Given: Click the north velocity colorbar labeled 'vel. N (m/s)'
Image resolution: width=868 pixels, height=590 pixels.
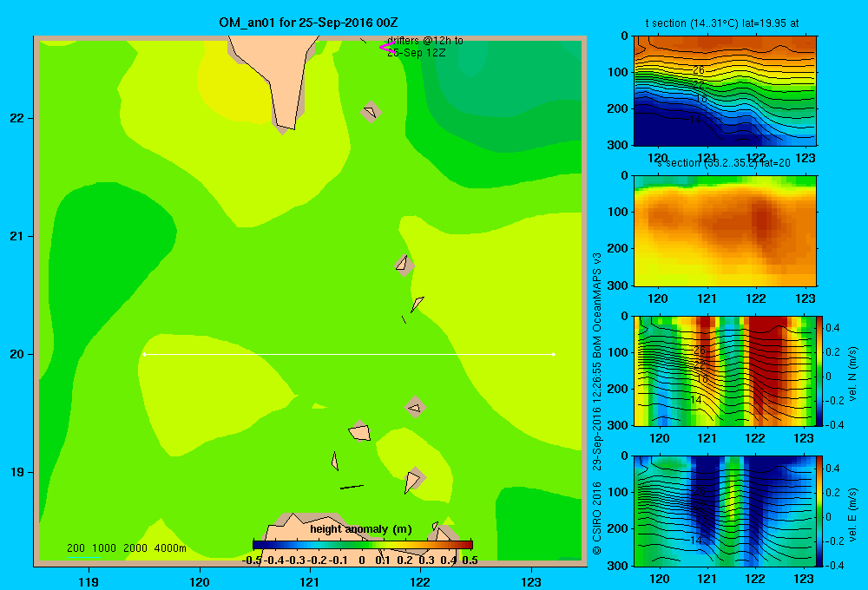Looking at the screenshot, I should (820, 370).
